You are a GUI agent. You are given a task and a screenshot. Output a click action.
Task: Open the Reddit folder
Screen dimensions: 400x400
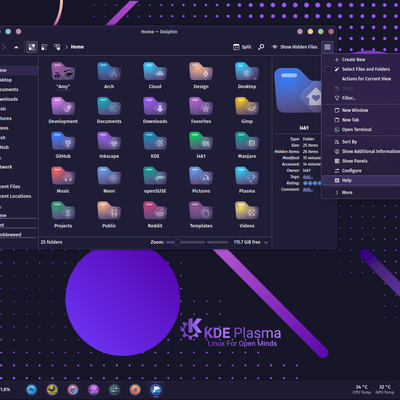155,215
